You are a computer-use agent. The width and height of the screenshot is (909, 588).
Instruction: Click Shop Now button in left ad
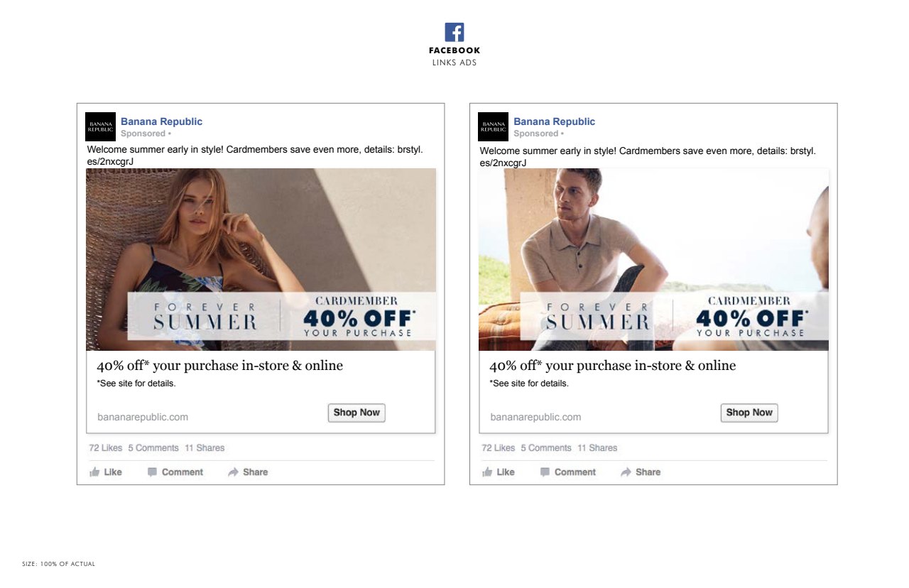point(356,413)
